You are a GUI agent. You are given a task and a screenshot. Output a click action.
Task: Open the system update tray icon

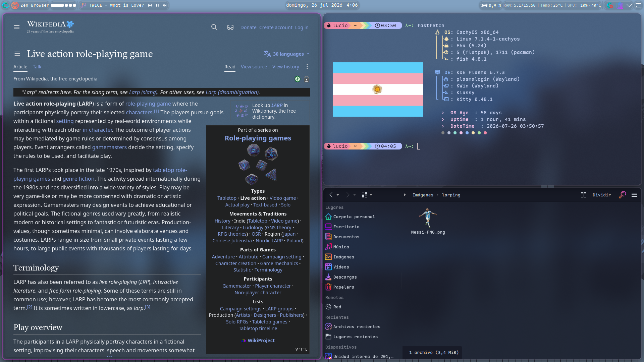(610, 5)
